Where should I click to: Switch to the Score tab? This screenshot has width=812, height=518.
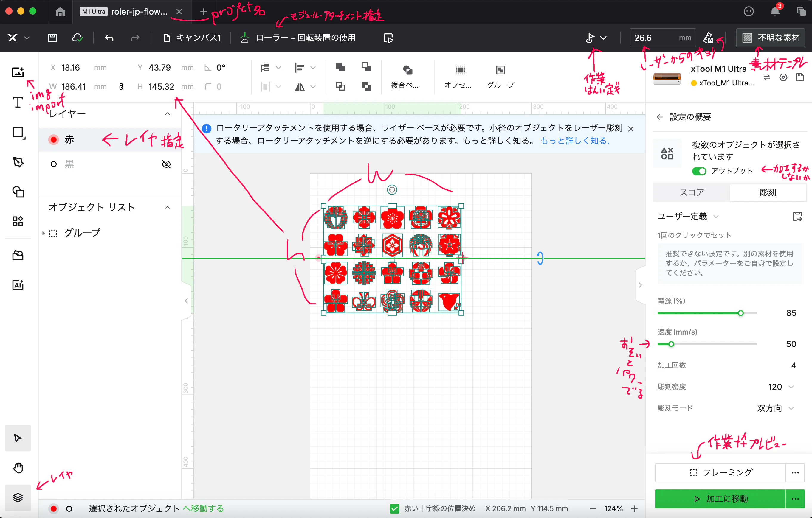(x=691, y=192)
